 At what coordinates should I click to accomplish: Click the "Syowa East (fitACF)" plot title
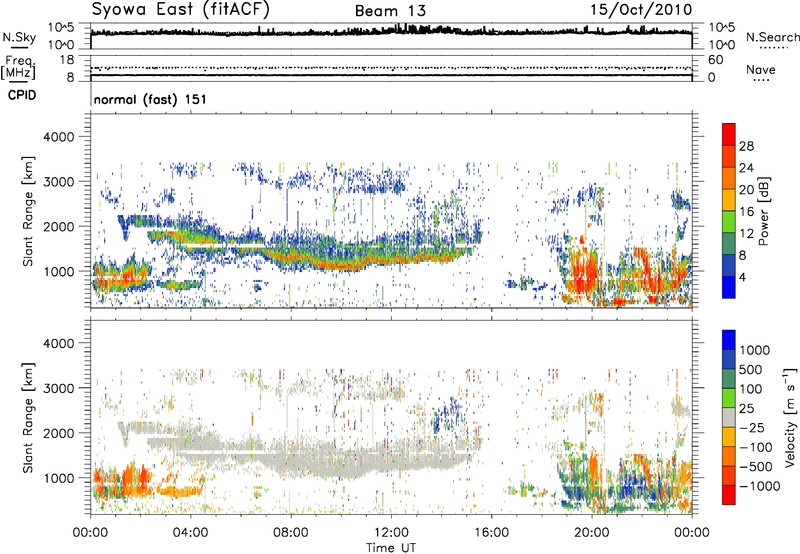pos(180,9)
